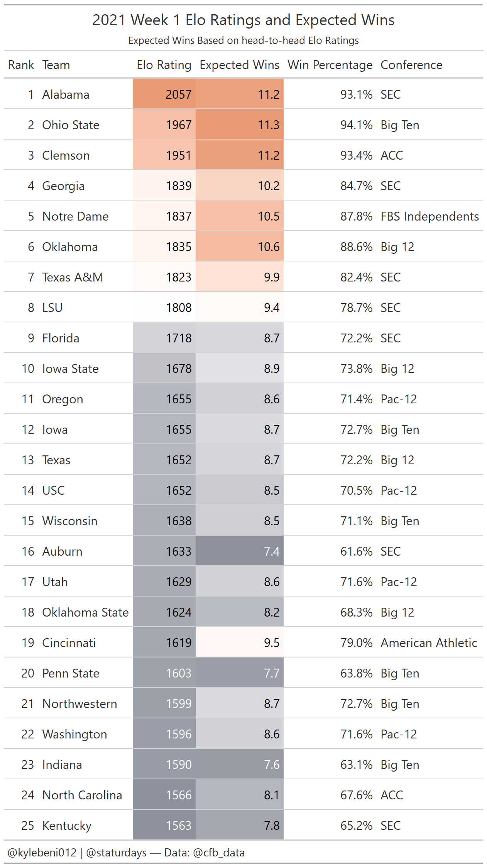This screenshot has width=487, height=868.
Task: Select the Win Percentage column header
Action: pyautogui.click(x=330, y=65)
